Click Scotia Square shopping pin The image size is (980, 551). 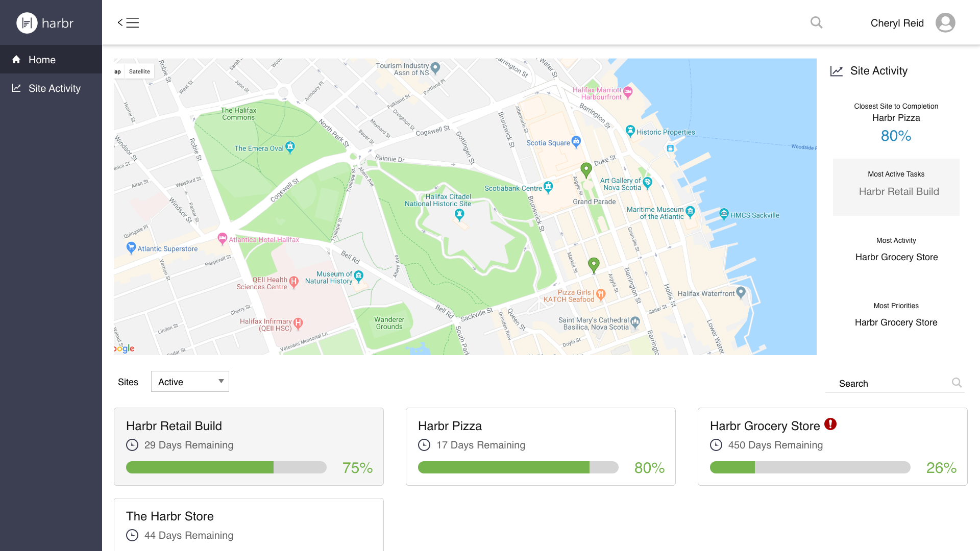tap(576, 141)
